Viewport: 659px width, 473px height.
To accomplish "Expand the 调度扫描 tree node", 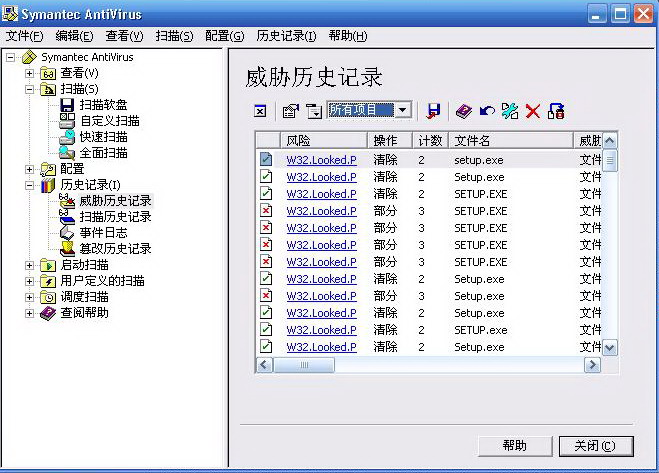I will pos(29,297).
